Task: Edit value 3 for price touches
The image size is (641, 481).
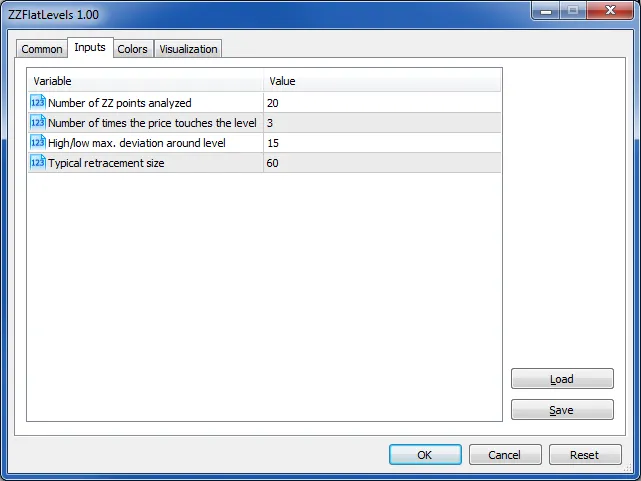Action: tap(382, 123)
